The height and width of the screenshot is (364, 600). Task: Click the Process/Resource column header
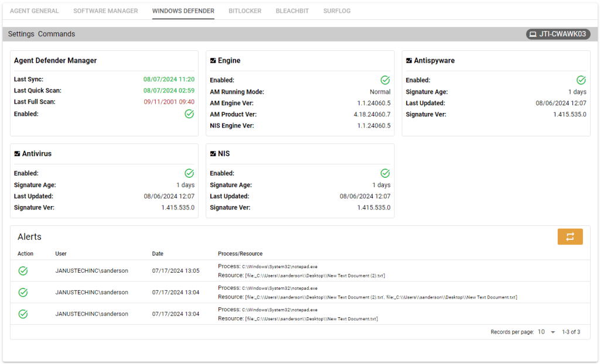pyautogui.click(x=240, y=253)
